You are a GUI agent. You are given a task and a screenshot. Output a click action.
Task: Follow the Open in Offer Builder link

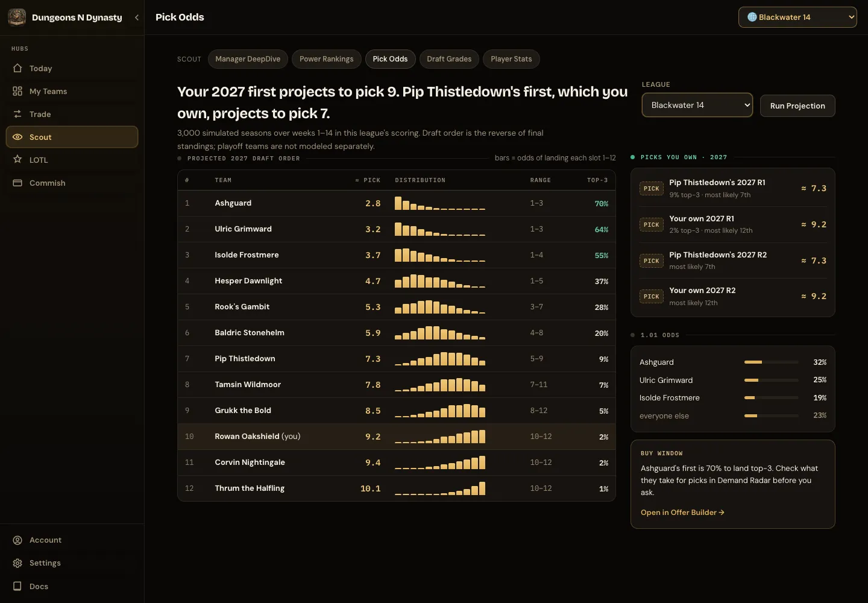click(682, 513)
